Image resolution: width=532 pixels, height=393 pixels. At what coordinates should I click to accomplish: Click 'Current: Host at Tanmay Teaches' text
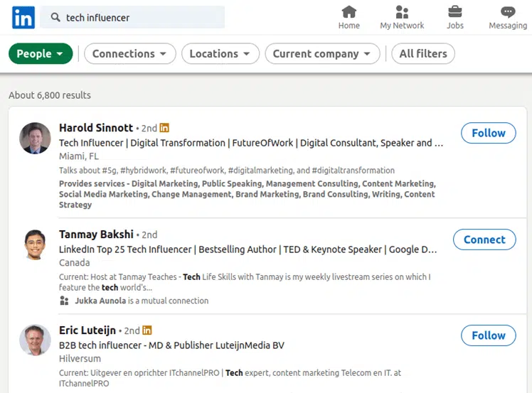(x=245, y=282)
